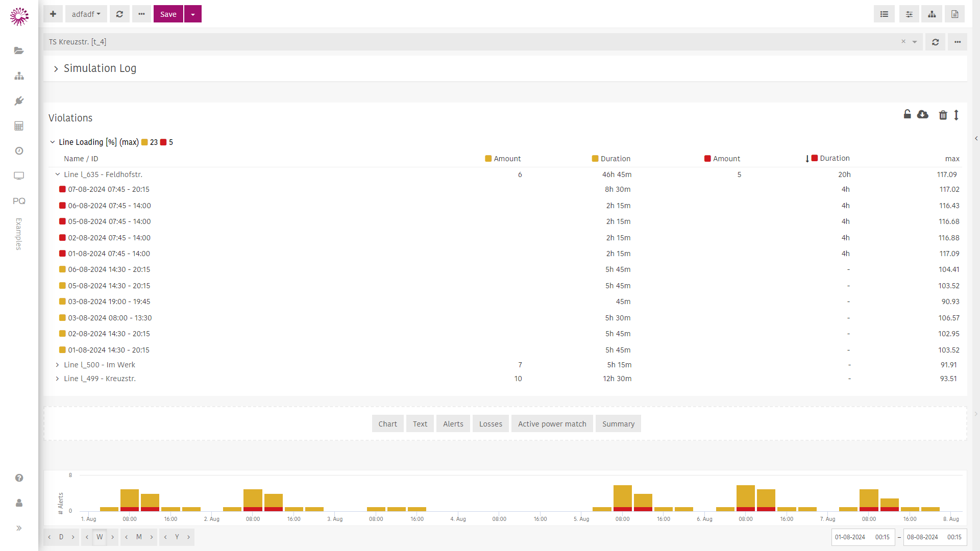Open the monitor icon in left sidebar
The image size is (980, 551).
[x=19, y=176]
